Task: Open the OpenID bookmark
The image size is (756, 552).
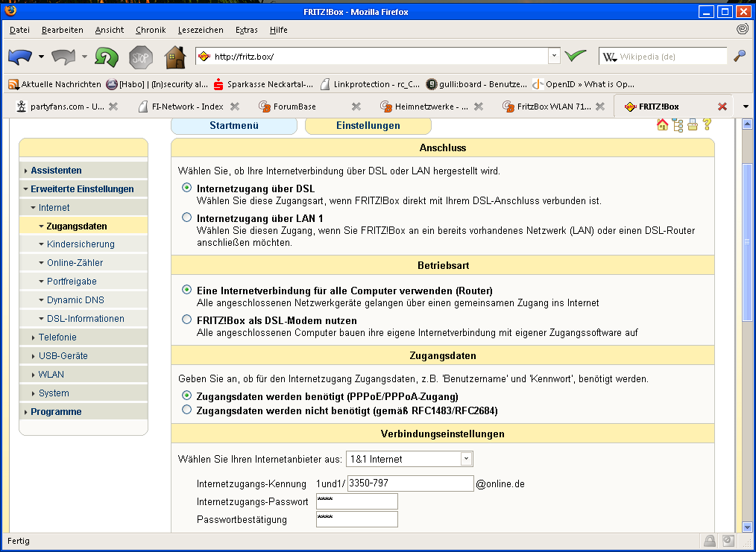Action: click(x=583, y=84)
